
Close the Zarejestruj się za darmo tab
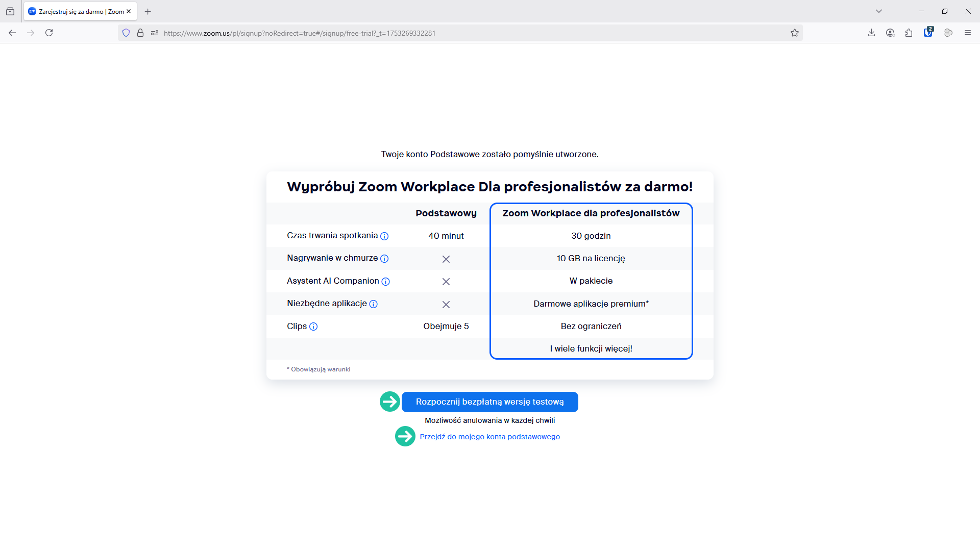(x=129, y=11)
